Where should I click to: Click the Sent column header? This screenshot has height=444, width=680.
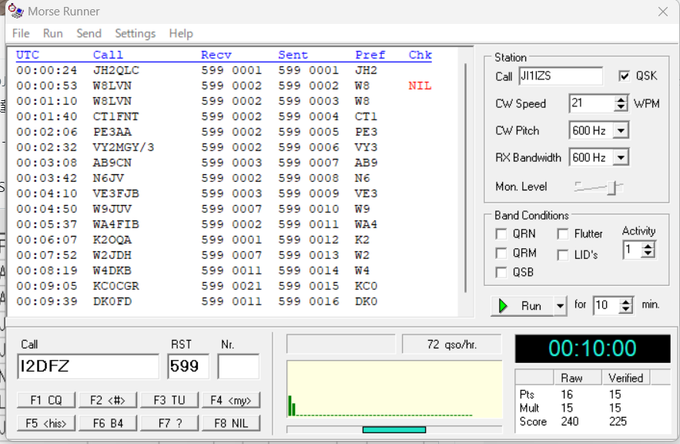pyautogui.click(x=293, y=55)
